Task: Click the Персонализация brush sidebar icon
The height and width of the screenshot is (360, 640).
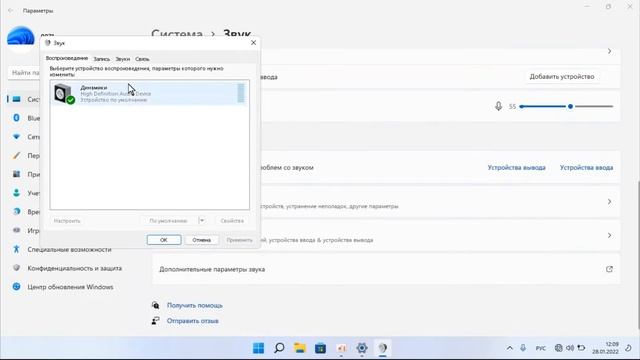Action: [x=16, y=156]
